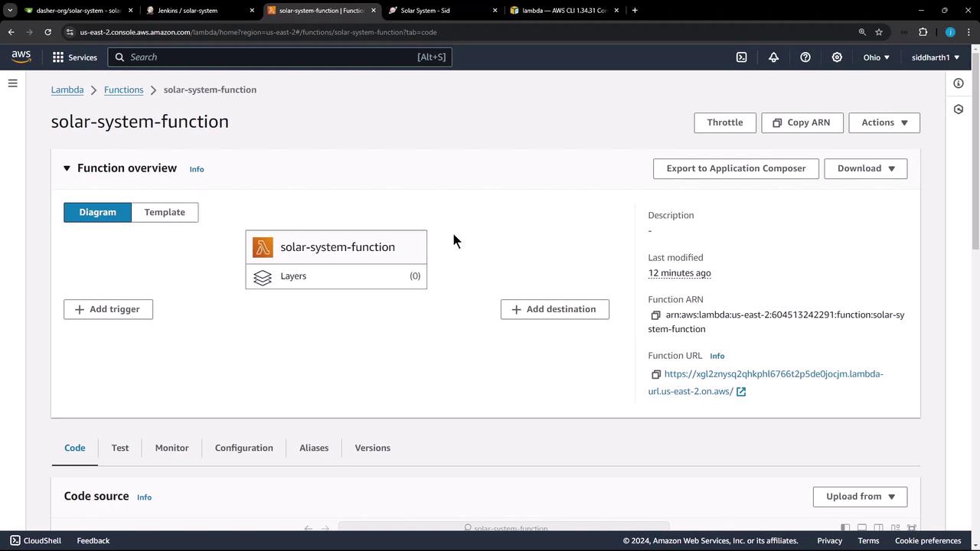
Task: Click the Throttle button
Action: tap(725, 122)
